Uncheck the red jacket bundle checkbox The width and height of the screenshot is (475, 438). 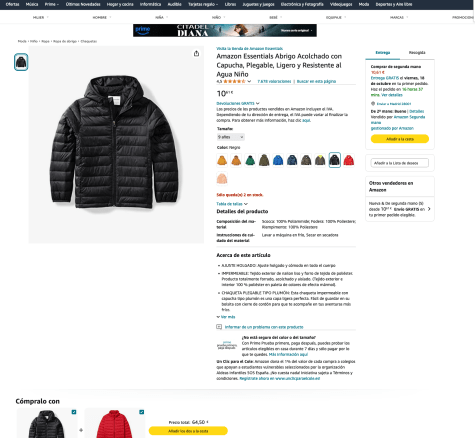pos(142,412)
